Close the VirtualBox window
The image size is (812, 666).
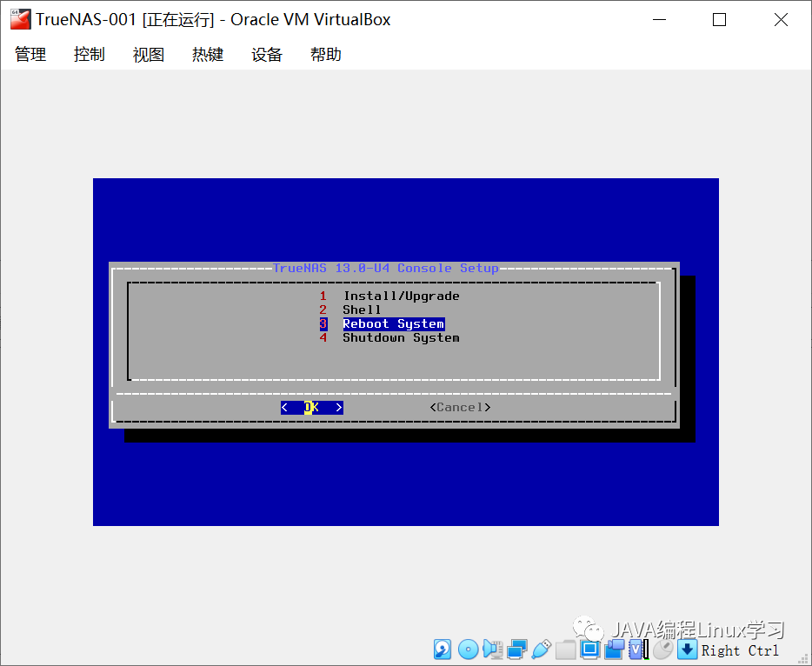pyautogui.click(x=781, y=20)
